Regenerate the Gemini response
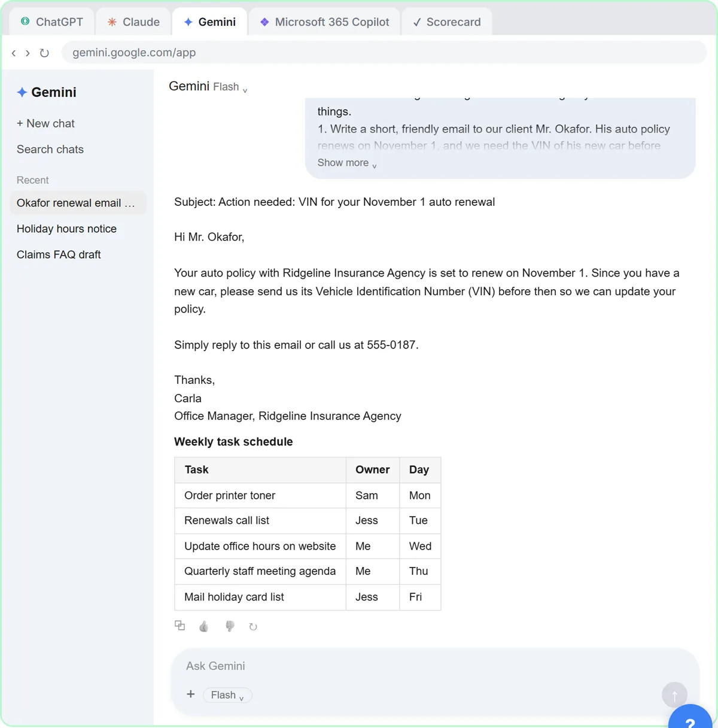This screenshot has height=728, width=718. tap(253, 627)
